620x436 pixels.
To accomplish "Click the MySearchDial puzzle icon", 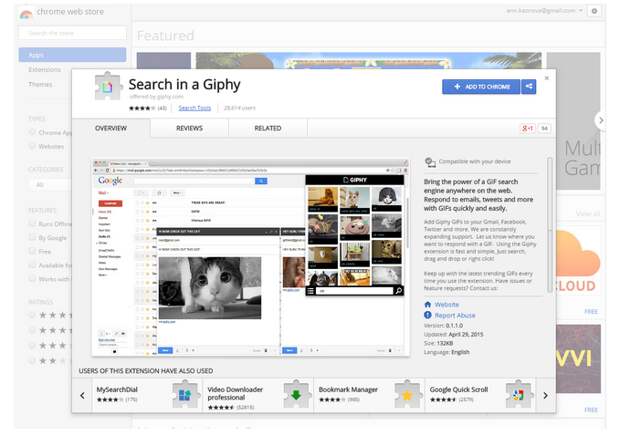I will (x=185, y=394).
